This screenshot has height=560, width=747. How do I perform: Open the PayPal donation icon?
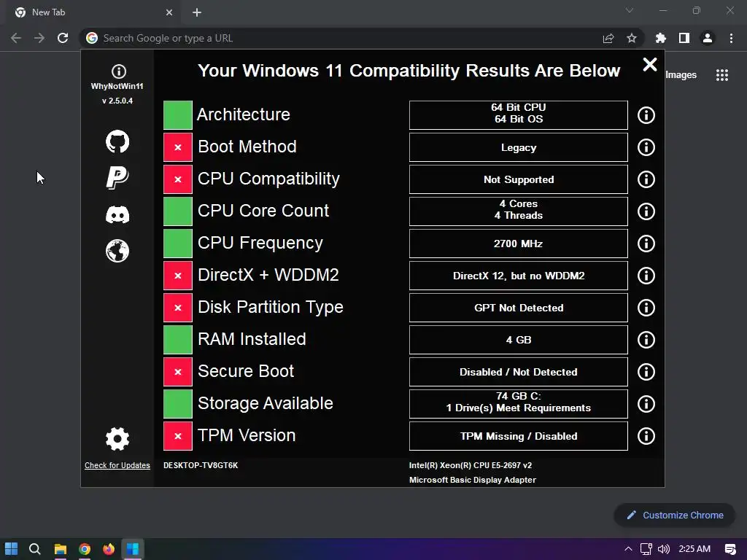[117, 178]
